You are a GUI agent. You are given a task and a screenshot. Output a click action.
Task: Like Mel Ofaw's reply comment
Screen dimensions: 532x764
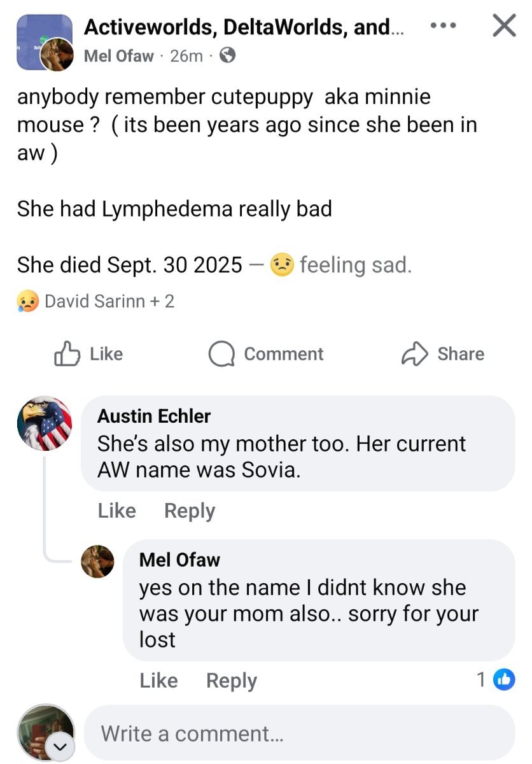(159, 681)
